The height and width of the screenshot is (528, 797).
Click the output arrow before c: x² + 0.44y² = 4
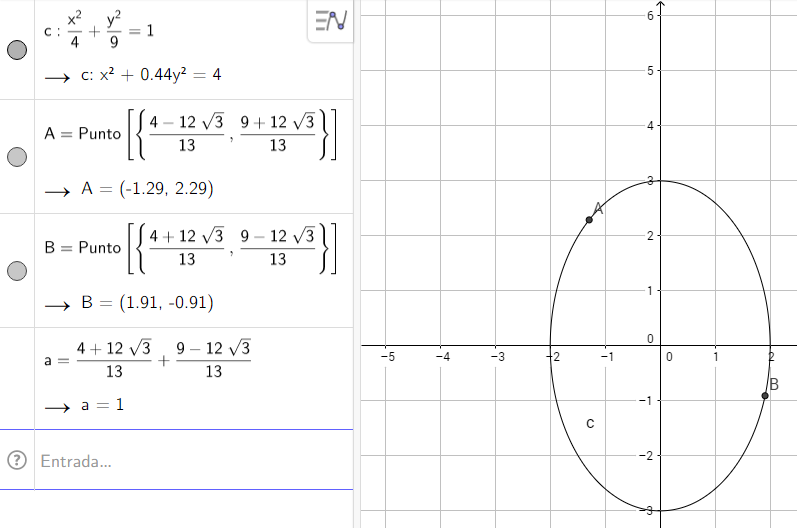coord(57,76)
